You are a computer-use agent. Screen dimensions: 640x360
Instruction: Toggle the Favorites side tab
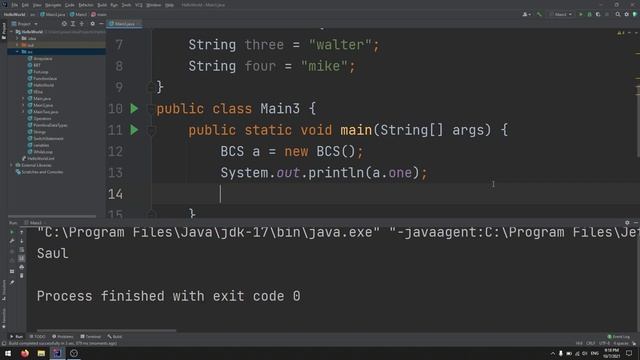click(x=4, y=318)
